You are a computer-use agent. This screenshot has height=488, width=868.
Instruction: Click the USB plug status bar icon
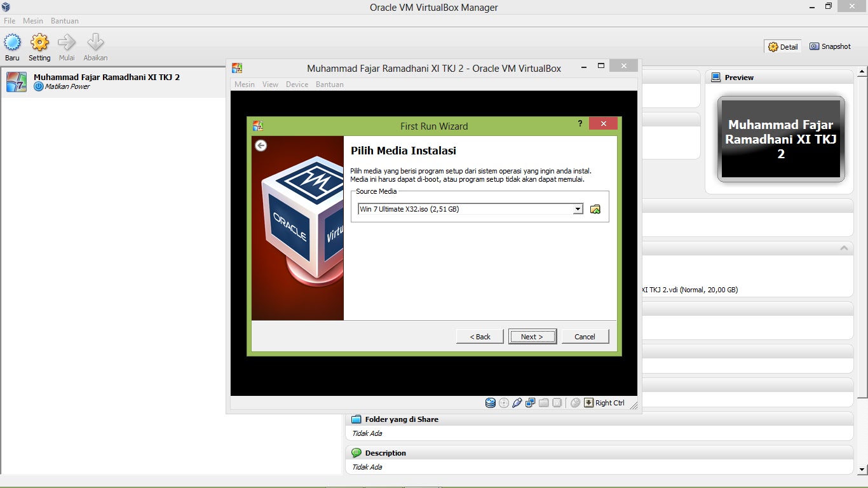pos(517,403)
